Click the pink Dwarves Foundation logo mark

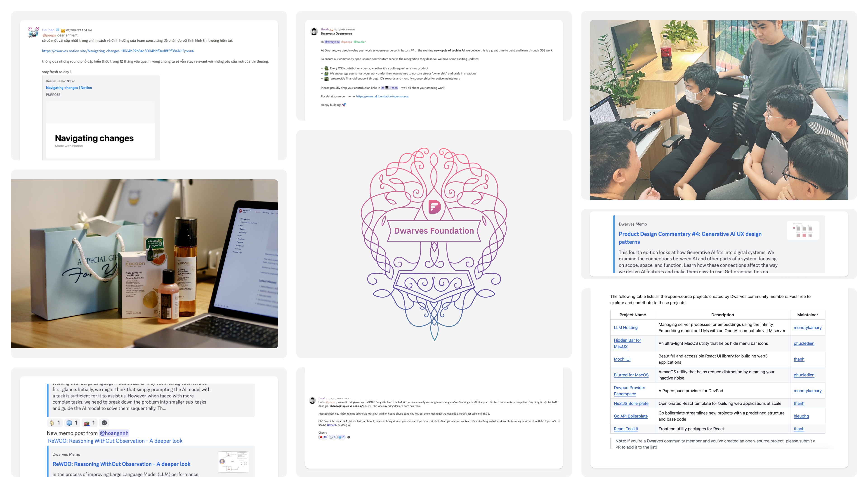(434, 206)
